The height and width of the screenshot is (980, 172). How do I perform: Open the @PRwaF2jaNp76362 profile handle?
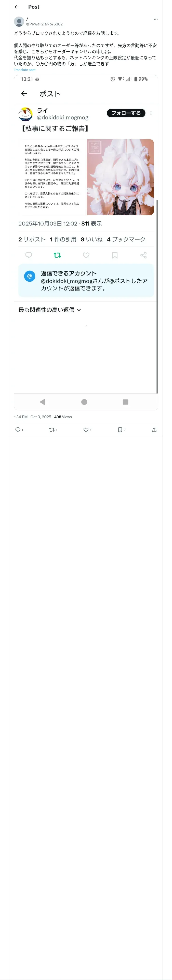click(44, 24)
